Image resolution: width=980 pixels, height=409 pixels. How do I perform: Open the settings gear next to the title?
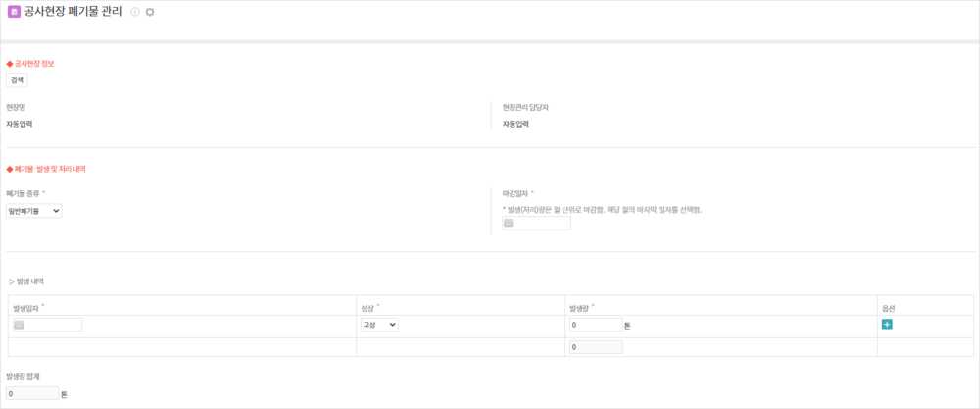[150, 12]
